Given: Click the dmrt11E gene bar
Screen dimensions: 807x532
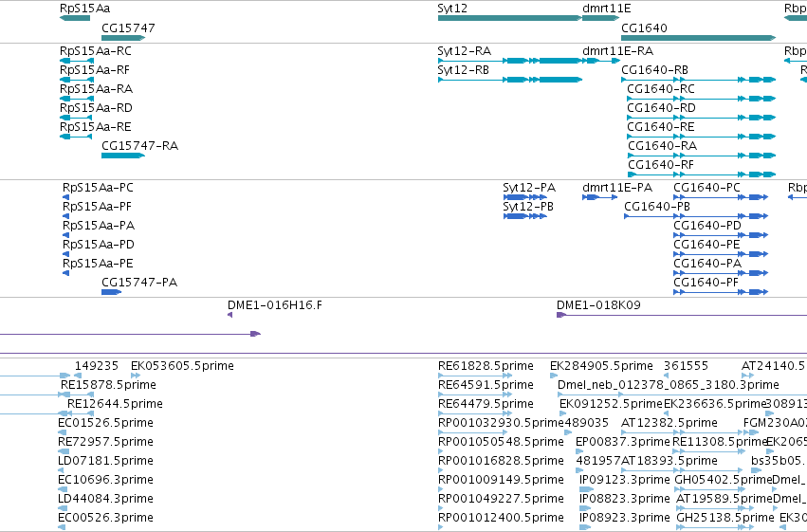Looking at the screenshot, I should point(600,18).
